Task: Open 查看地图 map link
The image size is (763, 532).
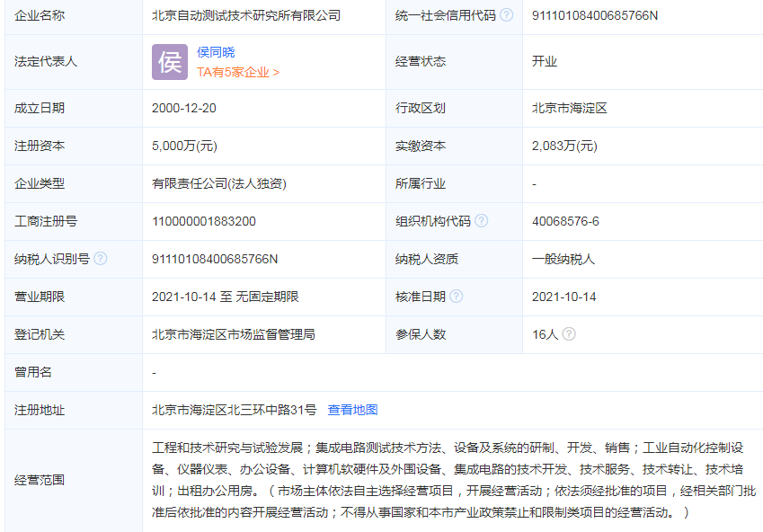Action: pos(353,410)
